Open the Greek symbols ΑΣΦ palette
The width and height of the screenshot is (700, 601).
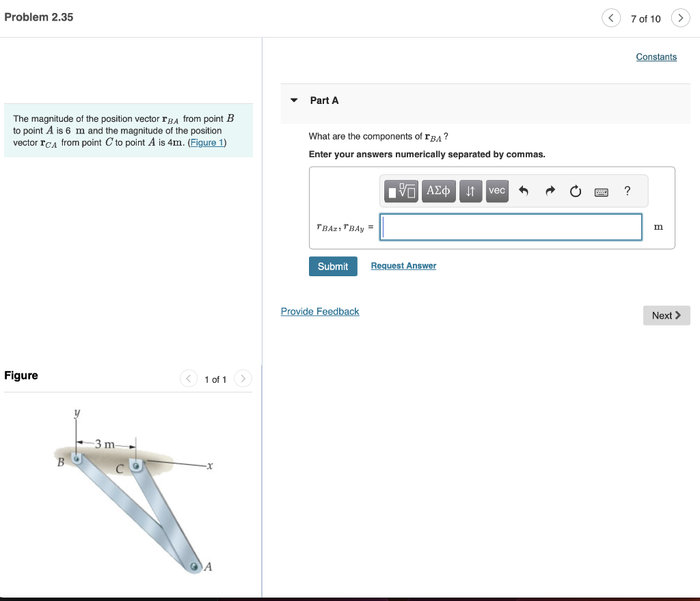(438, 191)
